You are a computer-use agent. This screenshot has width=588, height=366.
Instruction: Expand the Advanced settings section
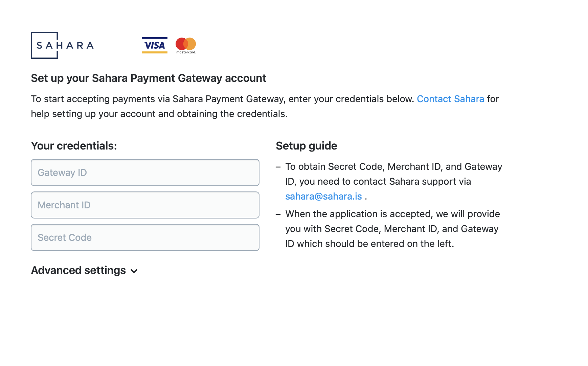point(78,270)
